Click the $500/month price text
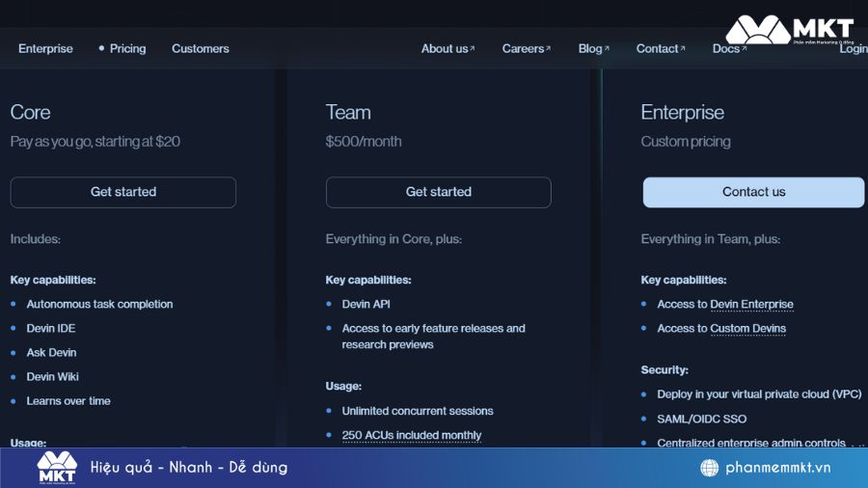 pyautogui.click(x=364, y=142)
